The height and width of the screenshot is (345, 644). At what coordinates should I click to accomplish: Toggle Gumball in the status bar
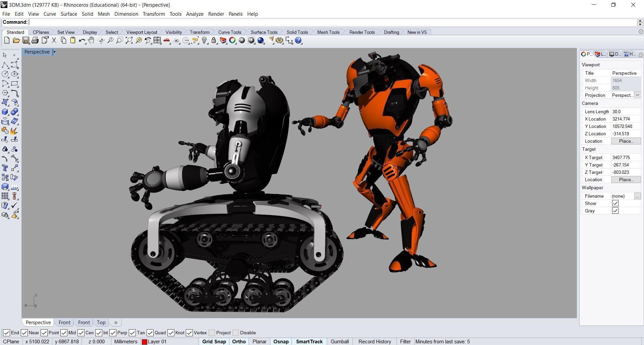(340, 342)
